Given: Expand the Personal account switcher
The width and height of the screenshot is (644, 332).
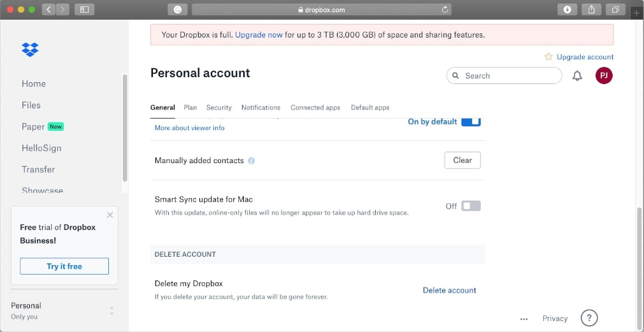Looking at the screenshot, I should [x=111, y=311].
